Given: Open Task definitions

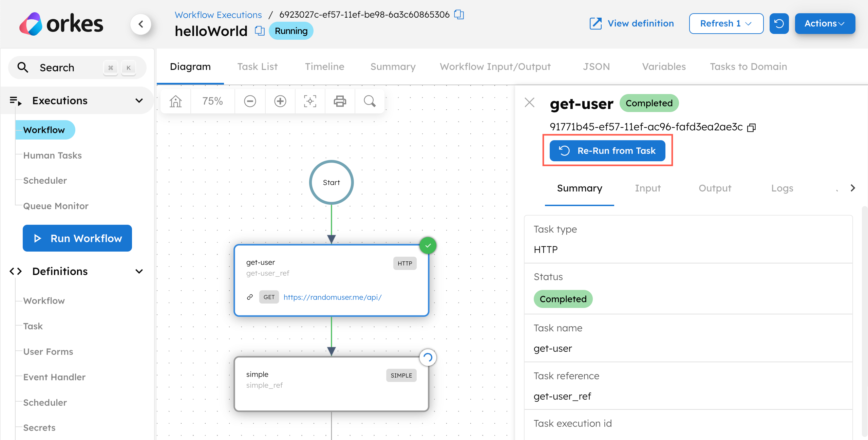Looking at the screenshot, I should tap(33, 326).
